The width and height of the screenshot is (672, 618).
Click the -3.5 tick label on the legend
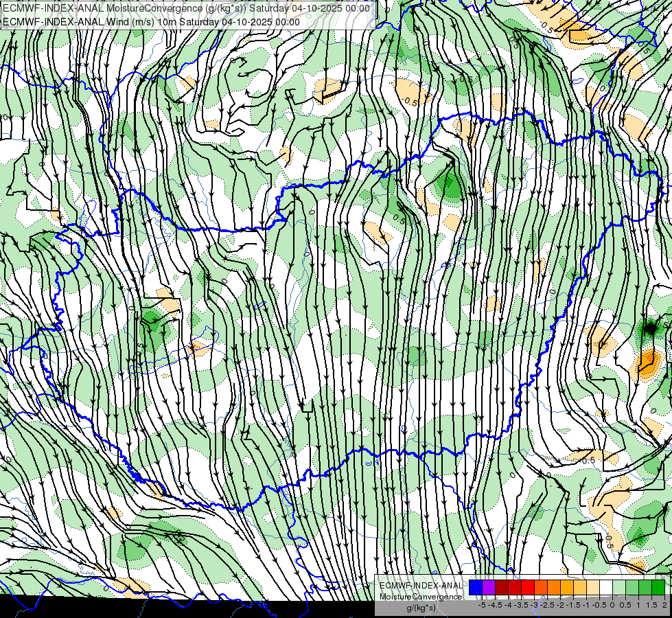point(521,605)
